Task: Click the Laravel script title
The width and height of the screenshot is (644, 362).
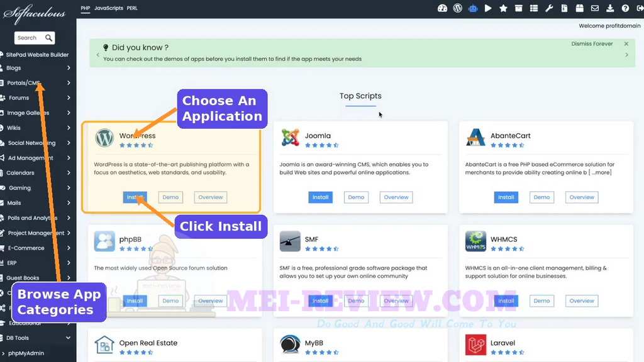Action: pos(502,343)
